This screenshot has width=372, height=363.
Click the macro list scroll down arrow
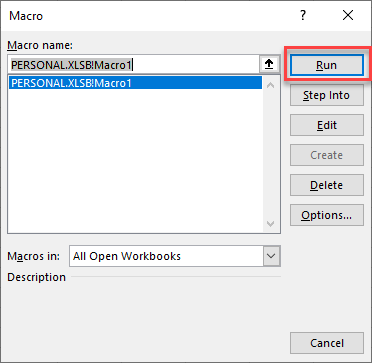click(x=271, y=223)
